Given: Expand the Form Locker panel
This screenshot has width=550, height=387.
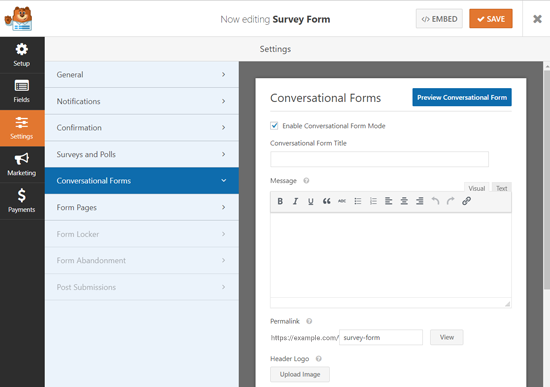Looking at the screenshot, I should [x=142, y=234].
